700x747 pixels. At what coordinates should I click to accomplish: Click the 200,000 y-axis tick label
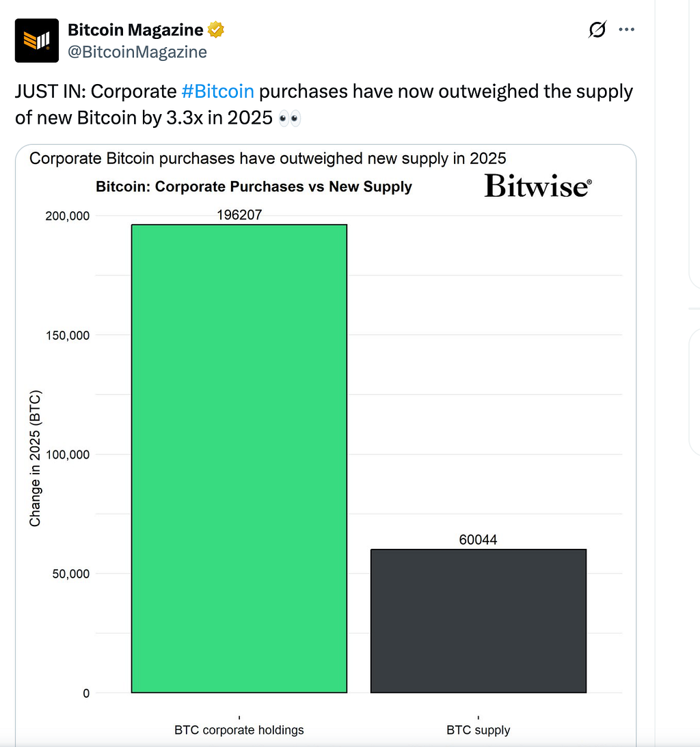pos(67,216)
